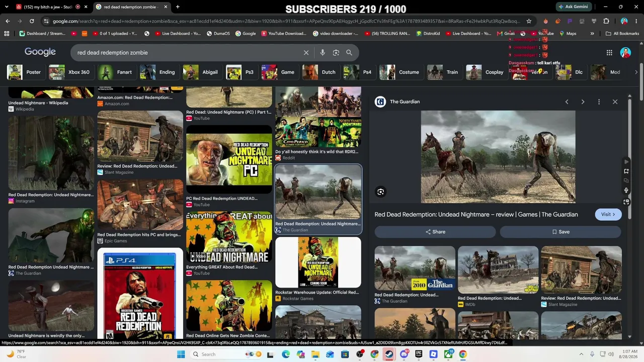
Task: Show hidden bookmarks with the overflow chevron
Action: (x=592, y=34)
